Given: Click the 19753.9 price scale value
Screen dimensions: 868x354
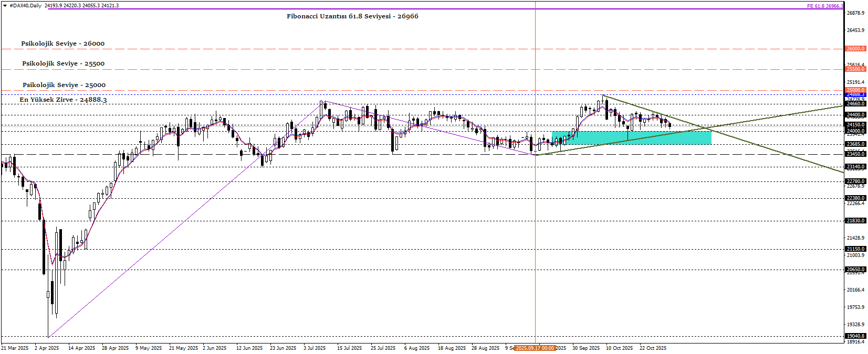Looking at the screenshot, I should tap(855, 307).
